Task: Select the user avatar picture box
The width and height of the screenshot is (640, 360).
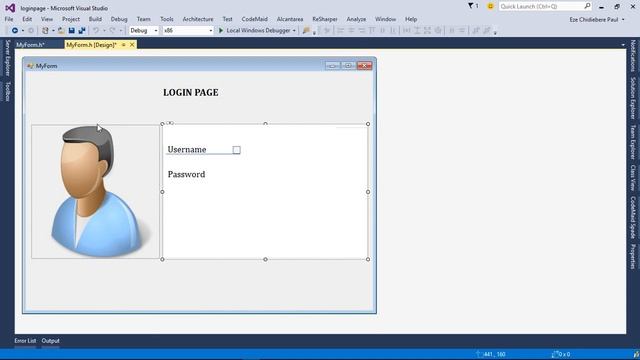Action: point(96,191)
